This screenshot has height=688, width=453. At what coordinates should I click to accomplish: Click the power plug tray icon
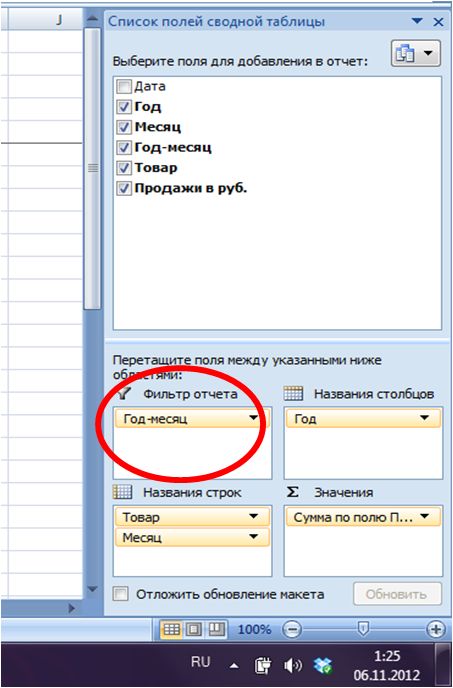coord(262,666)
